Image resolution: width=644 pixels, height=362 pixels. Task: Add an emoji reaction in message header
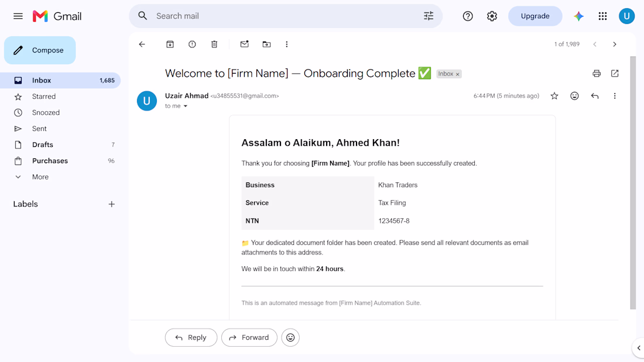click(x=574, y=96)
